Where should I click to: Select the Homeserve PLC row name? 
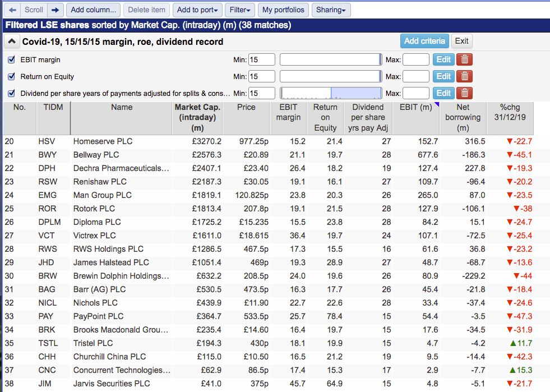click(103, 141)
